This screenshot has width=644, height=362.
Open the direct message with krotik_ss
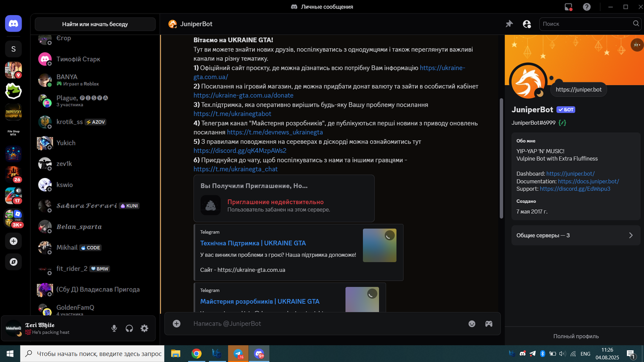click(96, 122)
